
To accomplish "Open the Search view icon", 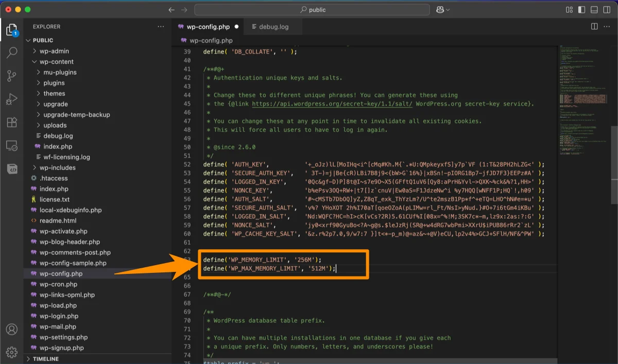I will [11, 53].
